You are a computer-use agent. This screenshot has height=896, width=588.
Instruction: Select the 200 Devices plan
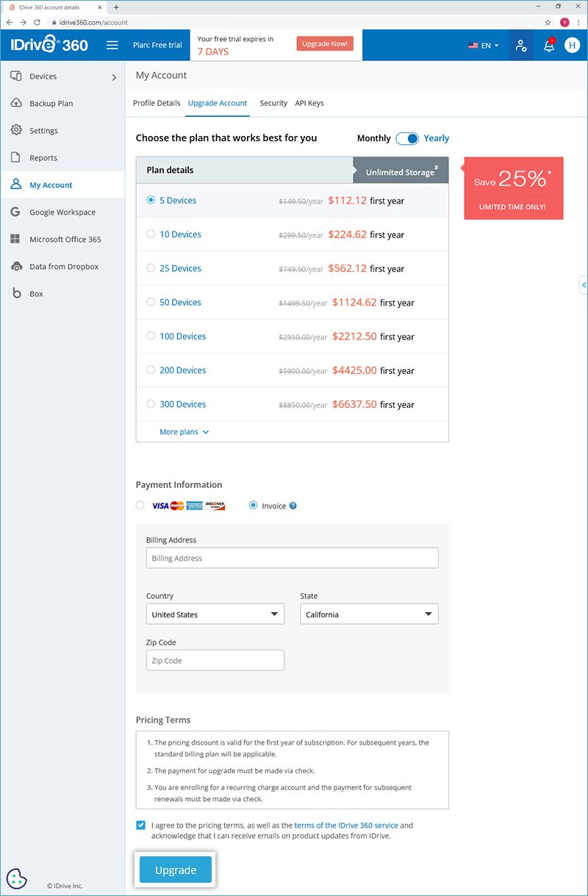(151, 370)
